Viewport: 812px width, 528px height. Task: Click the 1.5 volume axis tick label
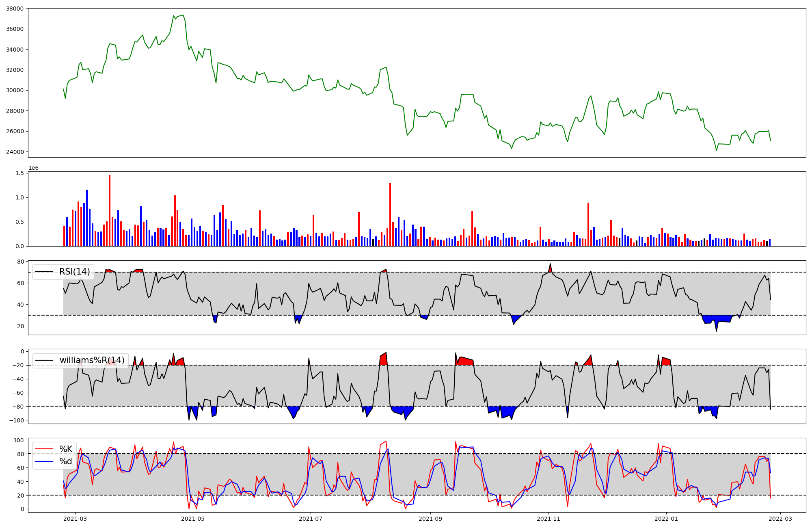click(x=20, y=173)
